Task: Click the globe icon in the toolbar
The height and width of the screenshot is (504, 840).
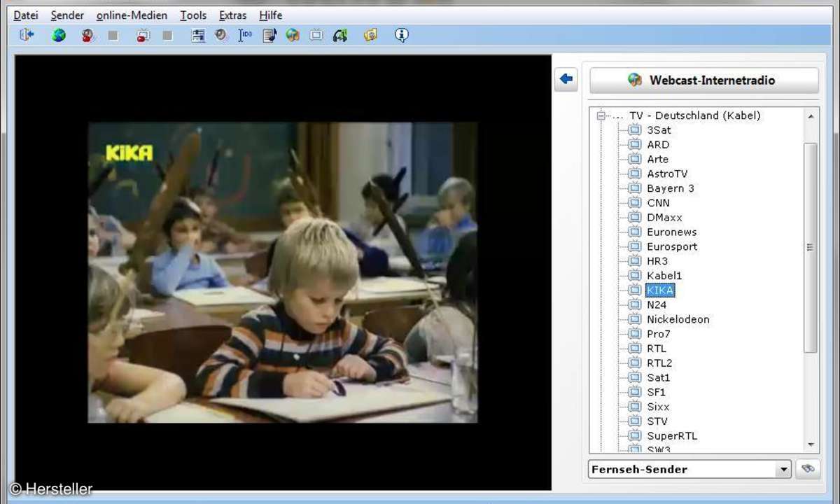Action: [x=59, y=35]
